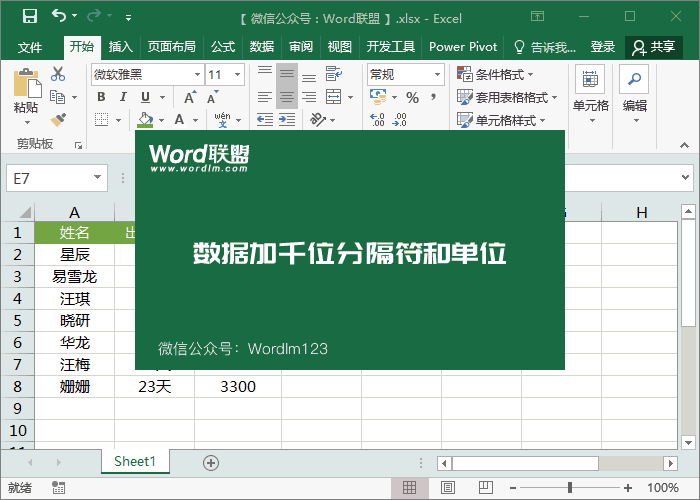Screen dimensions: 700x500
Task: Toggle Italic formatting
Action: pos(123,97)
